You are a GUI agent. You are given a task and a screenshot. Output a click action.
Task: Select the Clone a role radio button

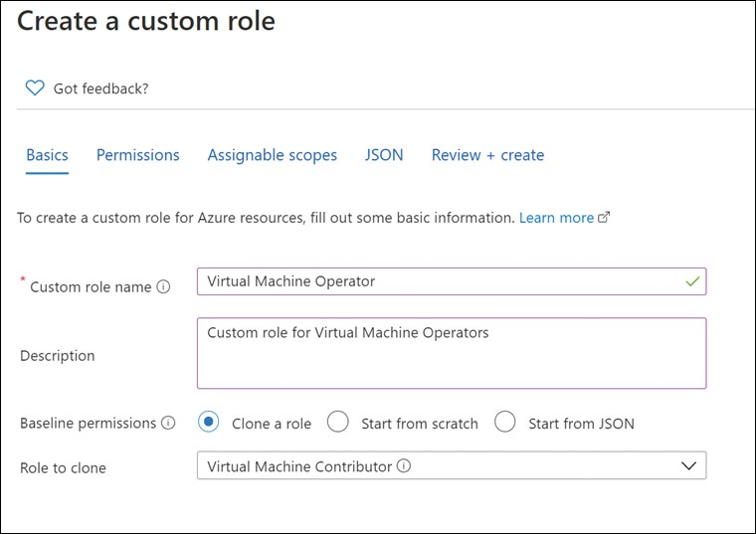pos(208,423)
